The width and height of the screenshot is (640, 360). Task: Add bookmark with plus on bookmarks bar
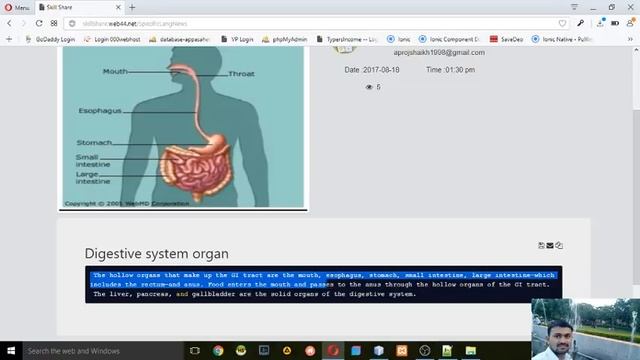point(9,39)
